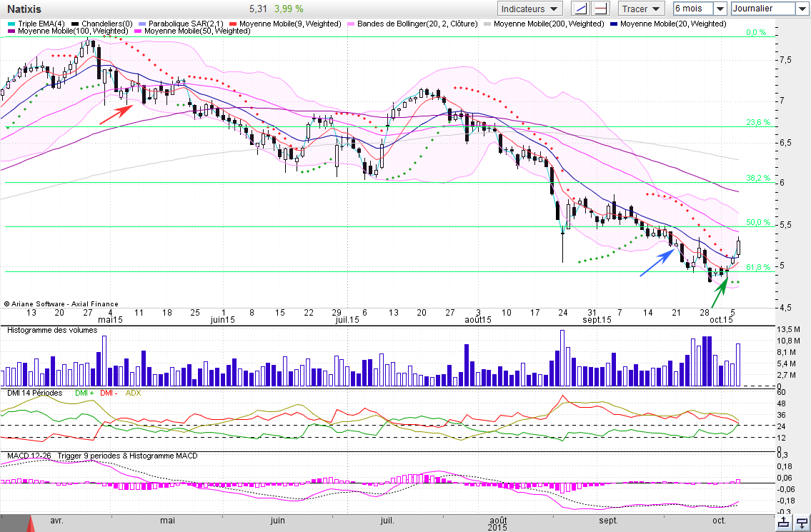Click the Chandeliers(0) legend label
The width and height of the screenshot is (811, 532).
107,24
